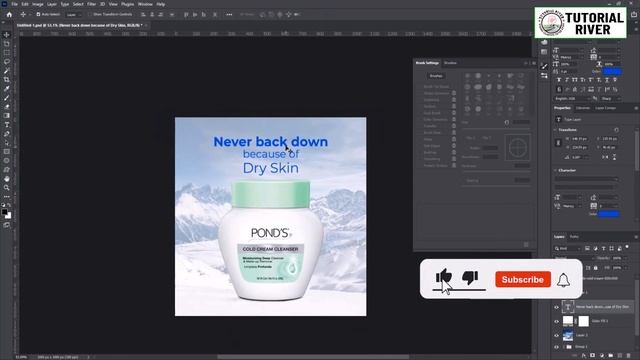Switch to the Layer Comps tab
Viewport: 640px width, 360px height.
[x=605, y=108]
